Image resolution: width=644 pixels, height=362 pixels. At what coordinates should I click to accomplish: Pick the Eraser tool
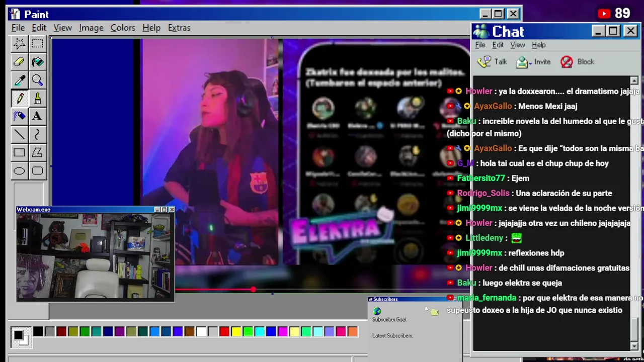[19, 62]
